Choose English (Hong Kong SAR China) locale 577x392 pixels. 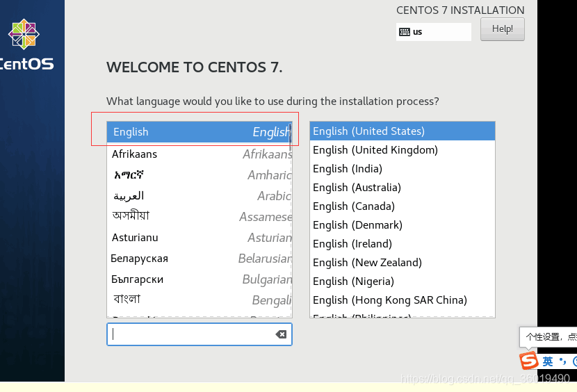[403, 300]
